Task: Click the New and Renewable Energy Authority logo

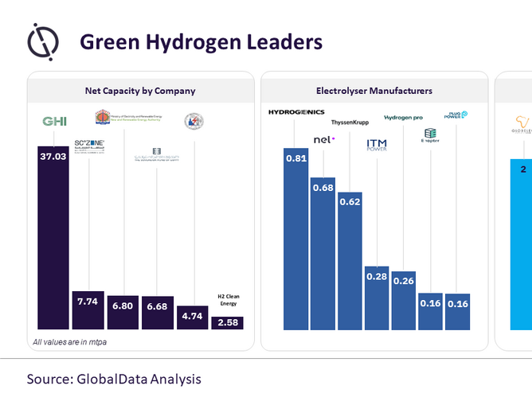Action: [128, 117]
